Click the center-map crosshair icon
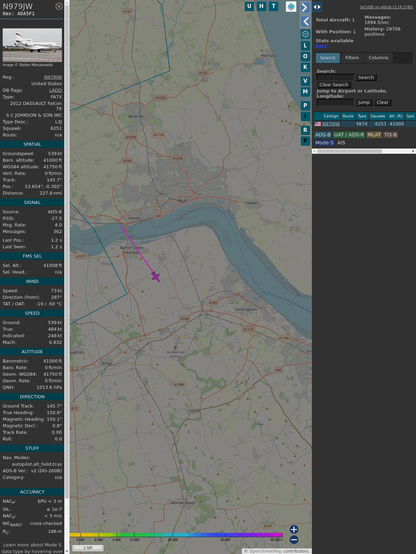 305,34
